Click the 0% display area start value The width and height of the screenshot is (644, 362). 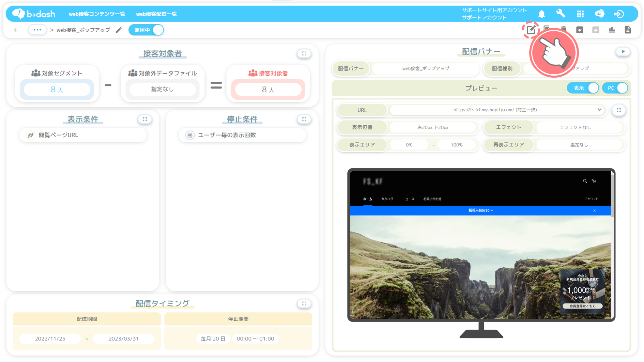click(409, 145)
